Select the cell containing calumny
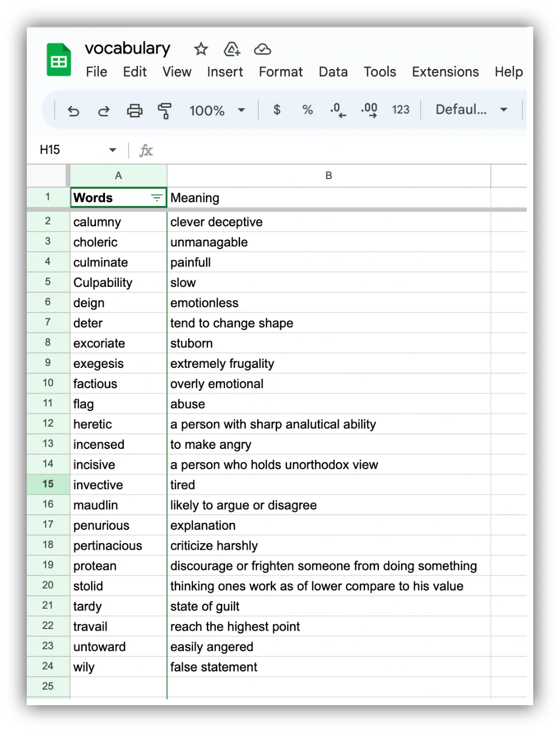Screen dimensions: 560x732 coord(118,222)
